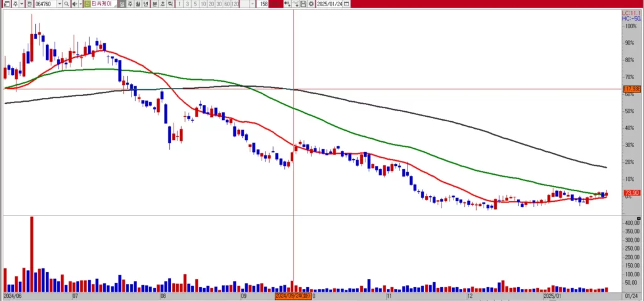Expand the dropdown arrow beside the first 주 button
644x301 pixels.
pos(22,4)
